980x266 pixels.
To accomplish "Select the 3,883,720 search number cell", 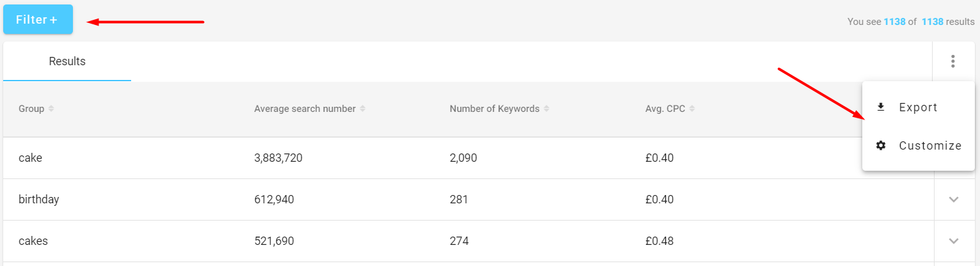I will [278, 157].
